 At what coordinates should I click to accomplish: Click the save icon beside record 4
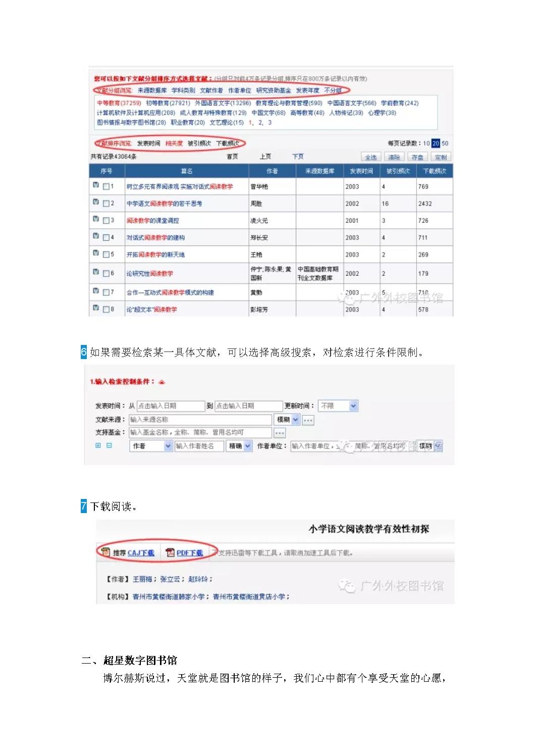[x=96, y=236]
